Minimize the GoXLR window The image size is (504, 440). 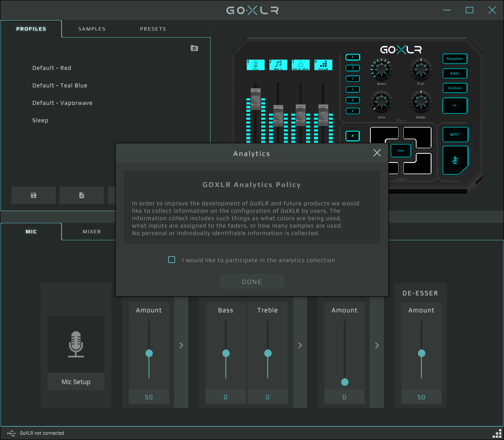click(x=447, y=10)
